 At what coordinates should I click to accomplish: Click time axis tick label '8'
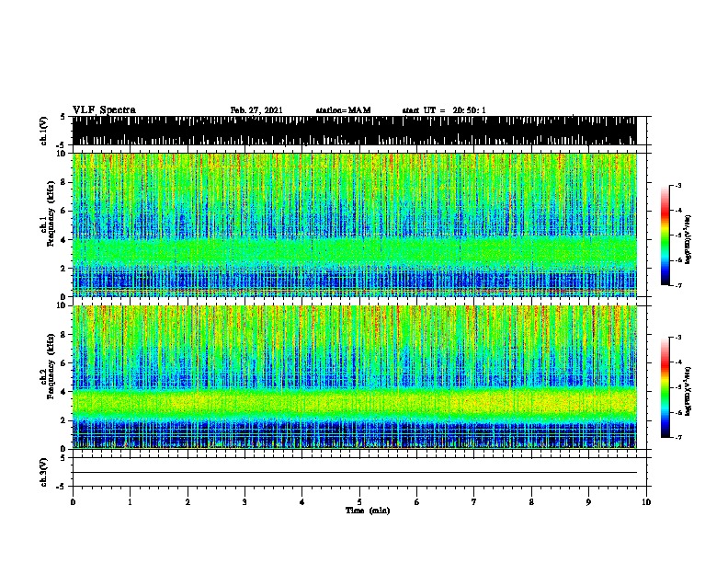[531, 502]
